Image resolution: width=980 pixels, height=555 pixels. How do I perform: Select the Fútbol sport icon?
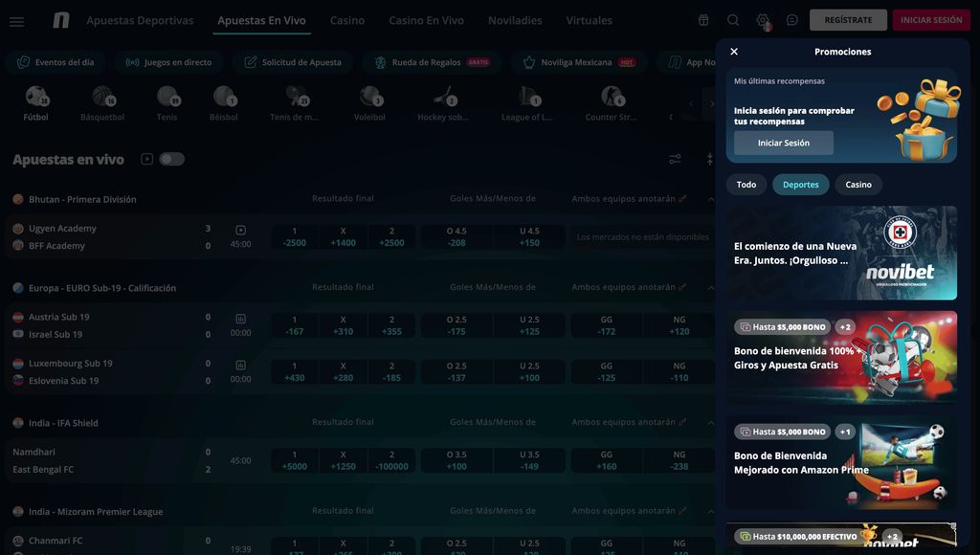coord(36,103)
